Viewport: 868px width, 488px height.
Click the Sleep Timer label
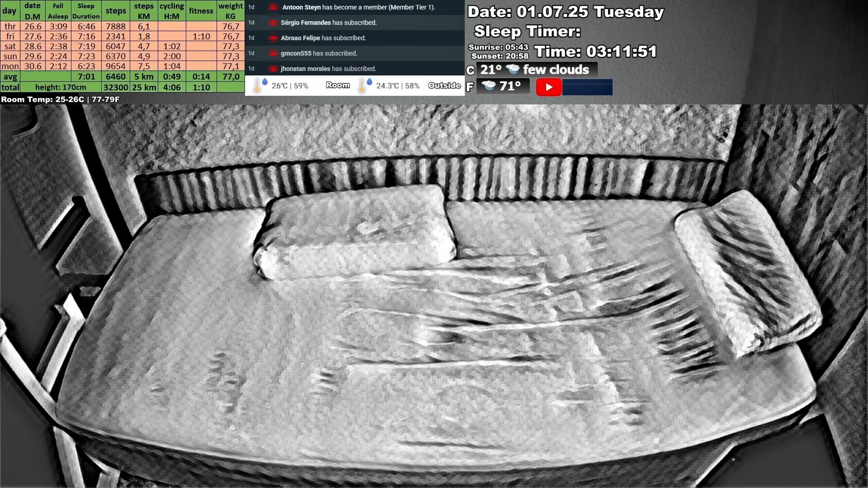pyautogui.click(x=527, y=31)
